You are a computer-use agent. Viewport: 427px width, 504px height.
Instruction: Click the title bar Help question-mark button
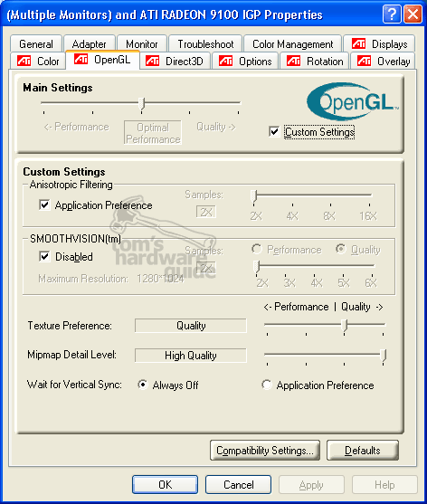click(x=392, y=14)
